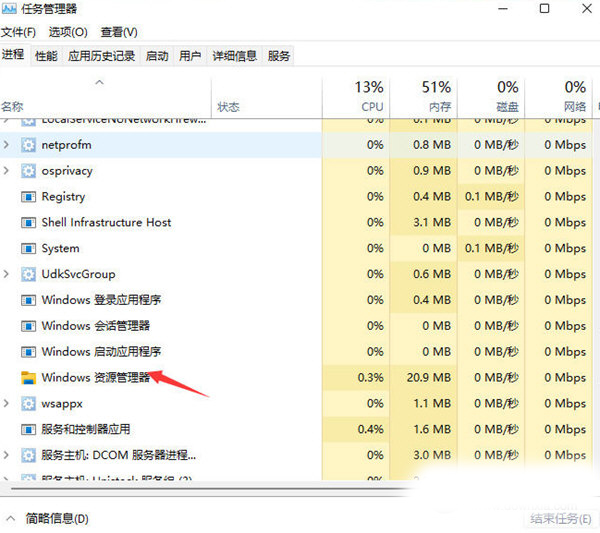Click the Task Manager title bar icon

[x=9, y=8]
